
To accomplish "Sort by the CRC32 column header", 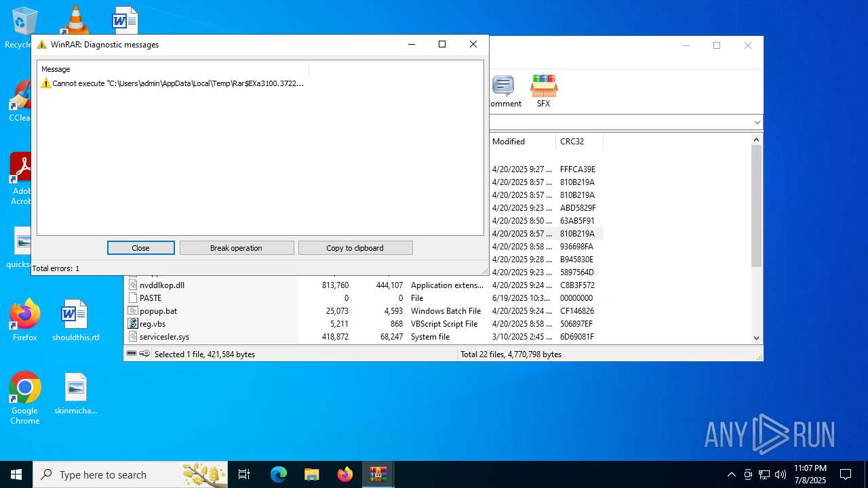I will (x=578, y=142).
